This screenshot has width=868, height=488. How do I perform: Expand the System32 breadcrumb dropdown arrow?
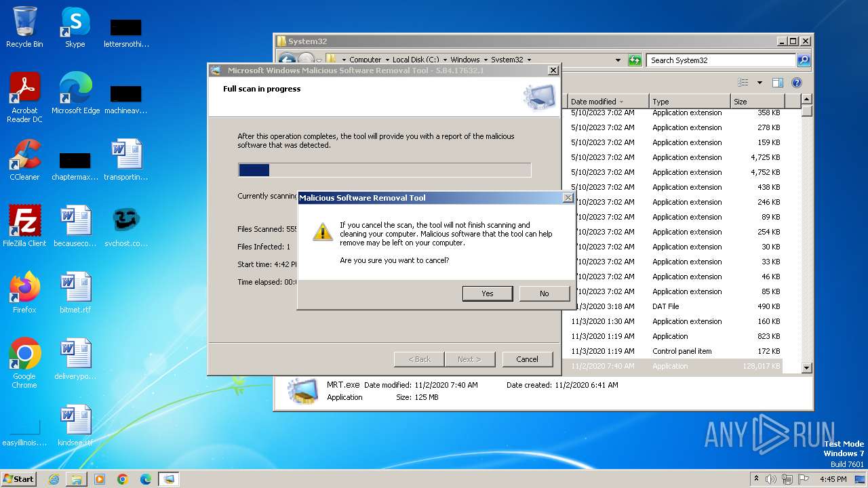[x=529, y=60]
